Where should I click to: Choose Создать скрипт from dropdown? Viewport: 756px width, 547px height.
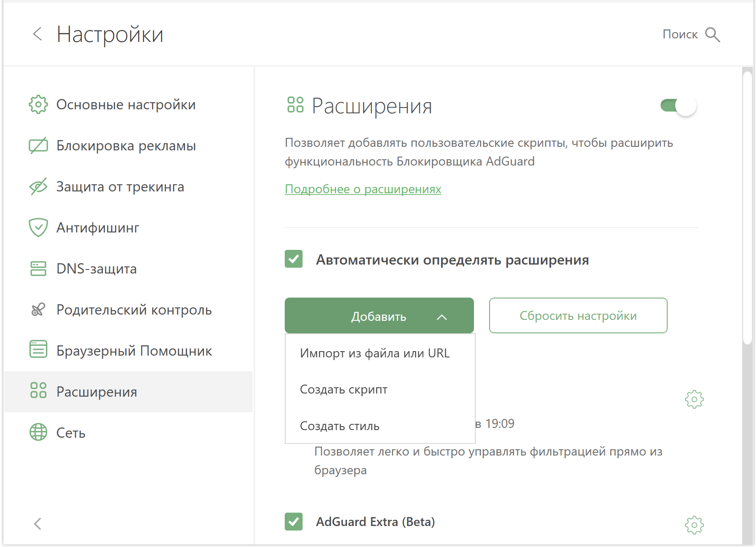tap(380, 390)
